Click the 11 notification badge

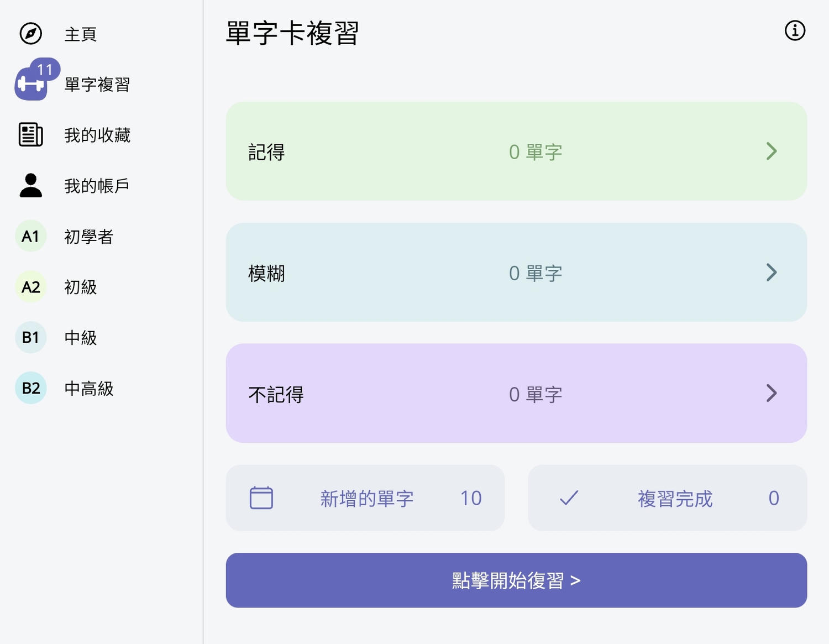coord(45,69)
